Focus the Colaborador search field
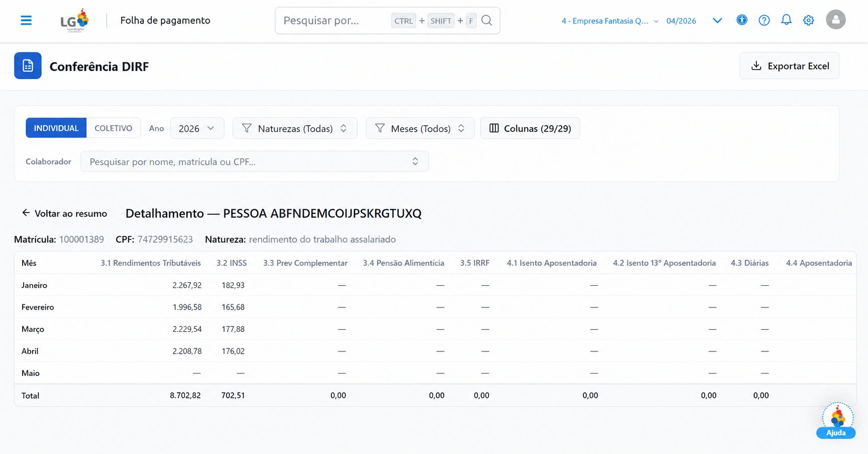The height and width of the screenshot is (454, 868). click(254, 162)
